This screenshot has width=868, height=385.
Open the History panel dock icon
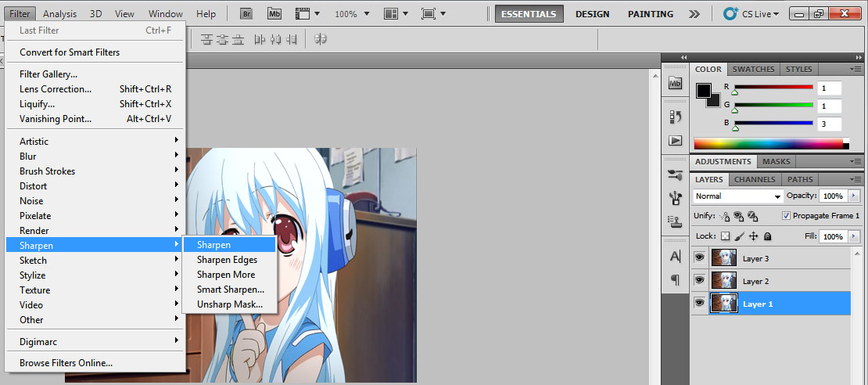(675, 117)
